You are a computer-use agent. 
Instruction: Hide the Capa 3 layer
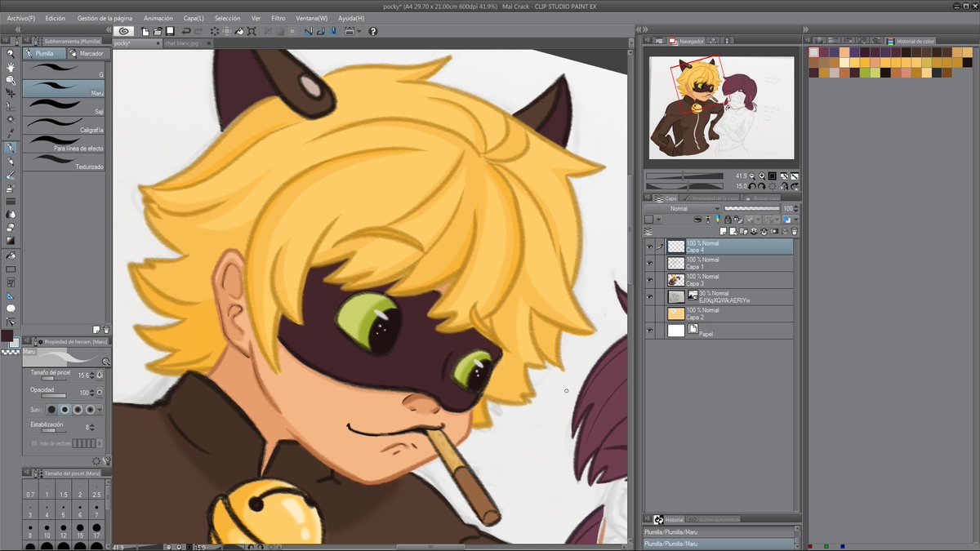tap(650, 280)
